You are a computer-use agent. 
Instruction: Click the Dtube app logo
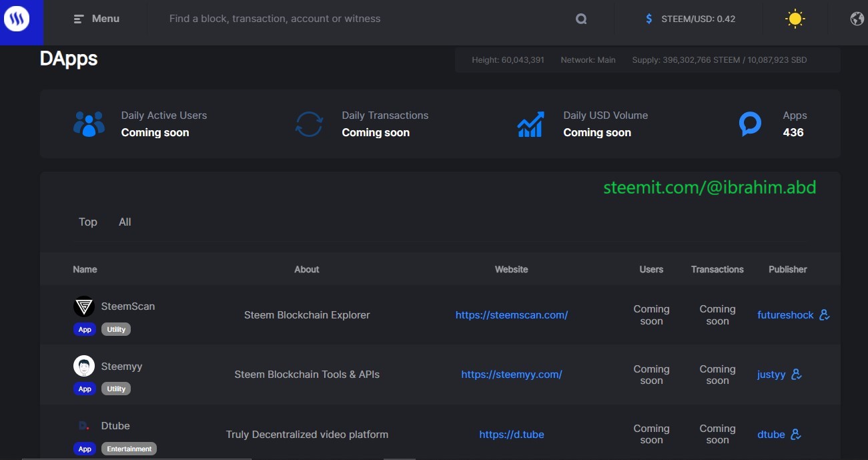pos(84,425)
